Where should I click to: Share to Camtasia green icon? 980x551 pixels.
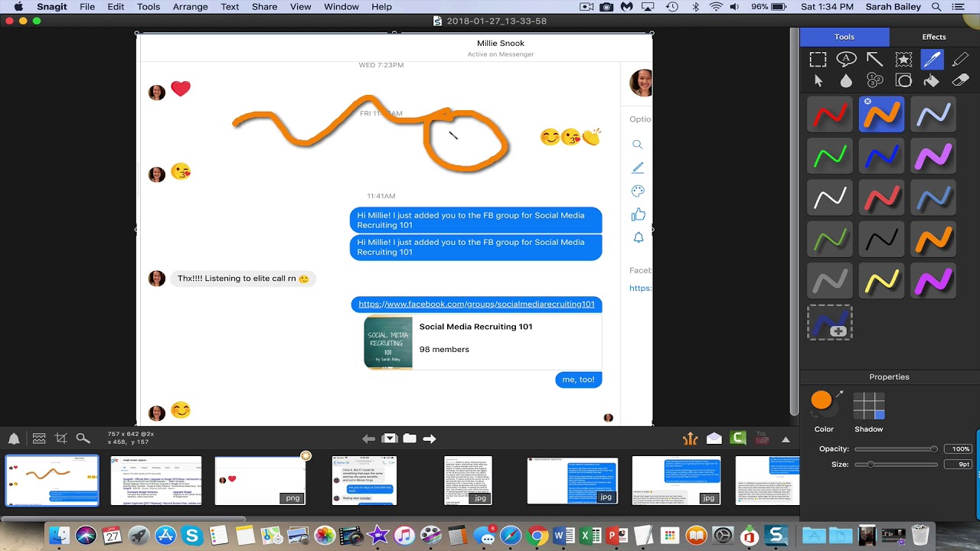738,438
